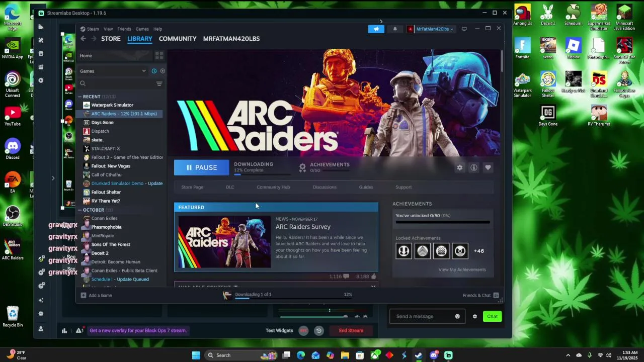Open the Games menu

point(142,29)
